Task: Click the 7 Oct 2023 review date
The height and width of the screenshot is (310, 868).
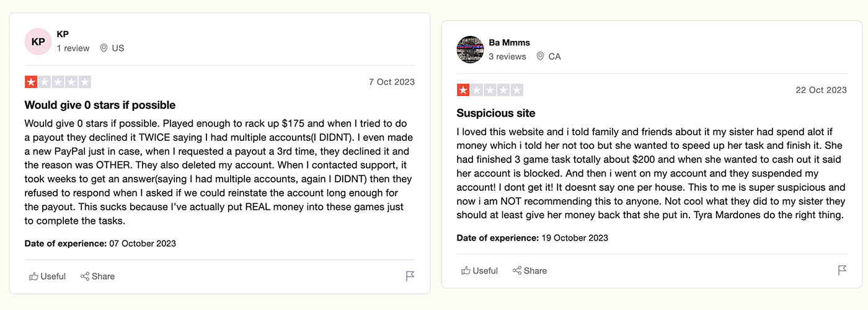Action: coord(391,82)
